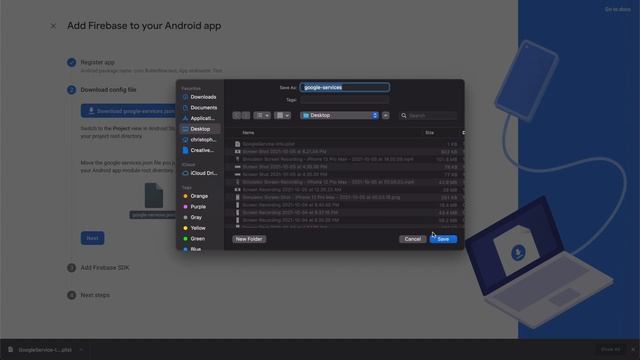Open the item grouping dropdown
Image resolution: width=640 pixels, height=360 pixels.
click(x=282, y=116)
